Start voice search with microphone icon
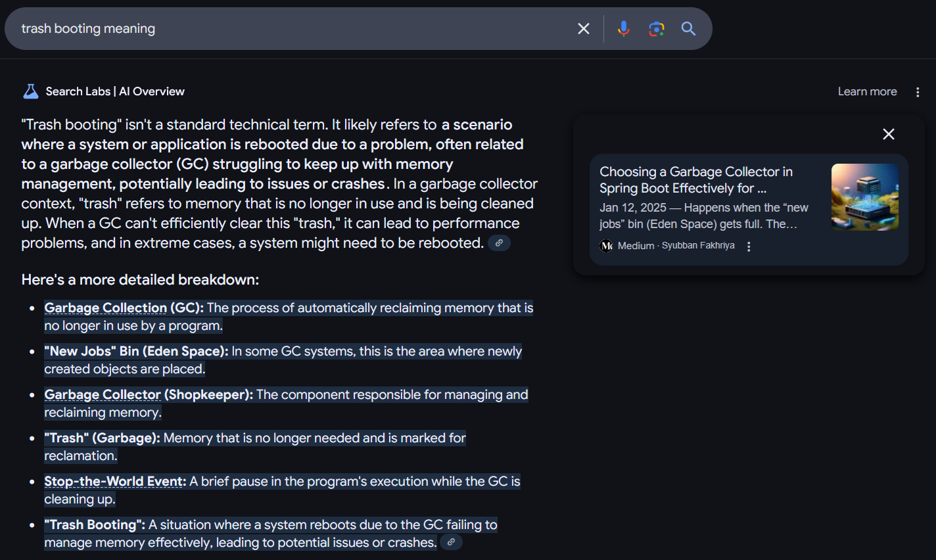 click(624, 29)
